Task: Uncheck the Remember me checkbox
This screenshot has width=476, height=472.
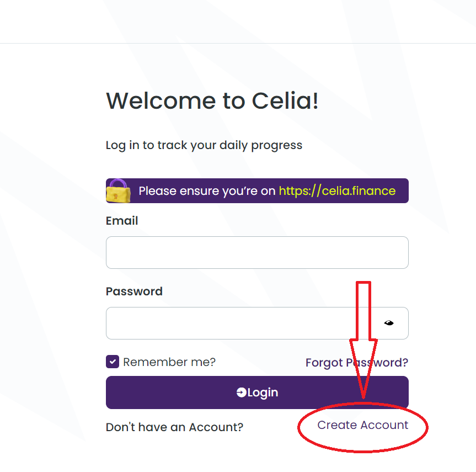Action: [113, 362]
